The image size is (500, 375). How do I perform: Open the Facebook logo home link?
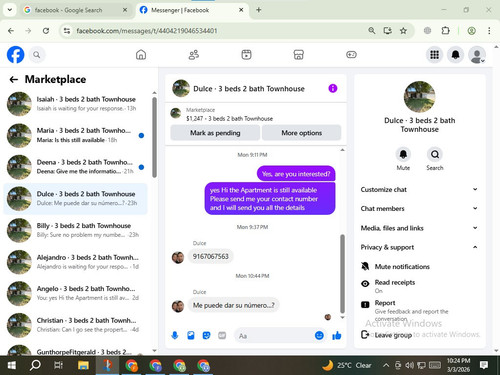pos(15,55)
